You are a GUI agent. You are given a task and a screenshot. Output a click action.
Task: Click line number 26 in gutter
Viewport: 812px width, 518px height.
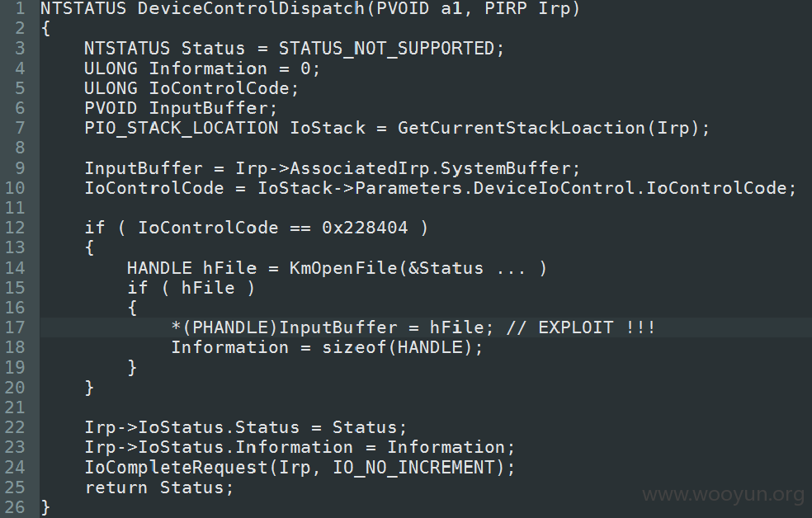[15, 507]
